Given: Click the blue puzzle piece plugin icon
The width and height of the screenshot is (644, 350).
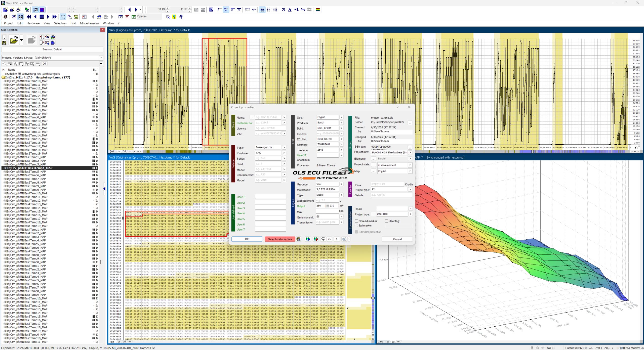Looking at the screenshot, I should pos(53,43).
